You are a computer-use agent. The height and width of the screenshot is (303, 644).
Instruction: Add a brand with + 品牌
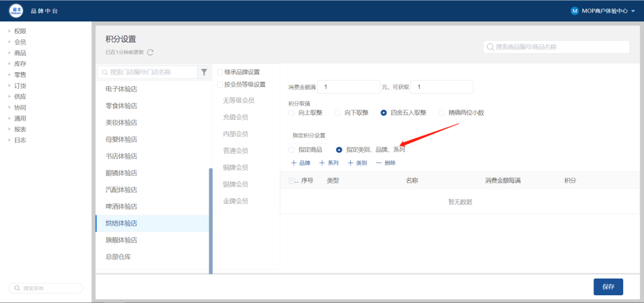[301, 163]
